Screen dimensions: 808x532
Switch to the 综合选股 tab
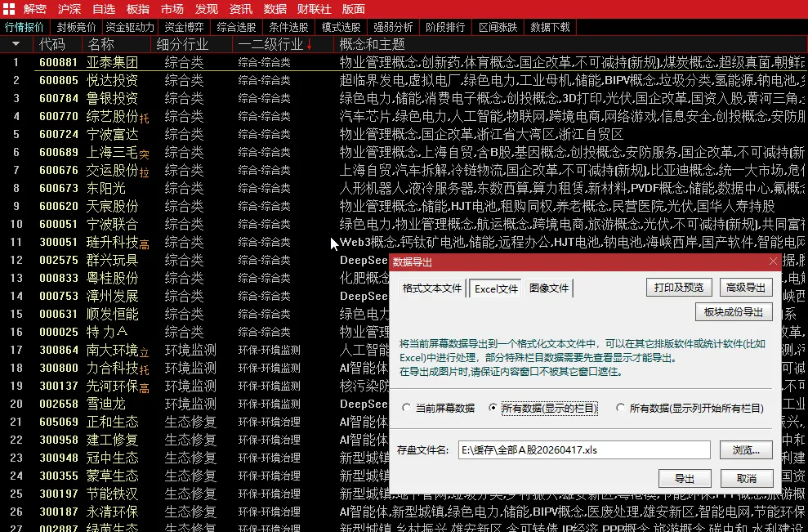(x=237, y=27)
